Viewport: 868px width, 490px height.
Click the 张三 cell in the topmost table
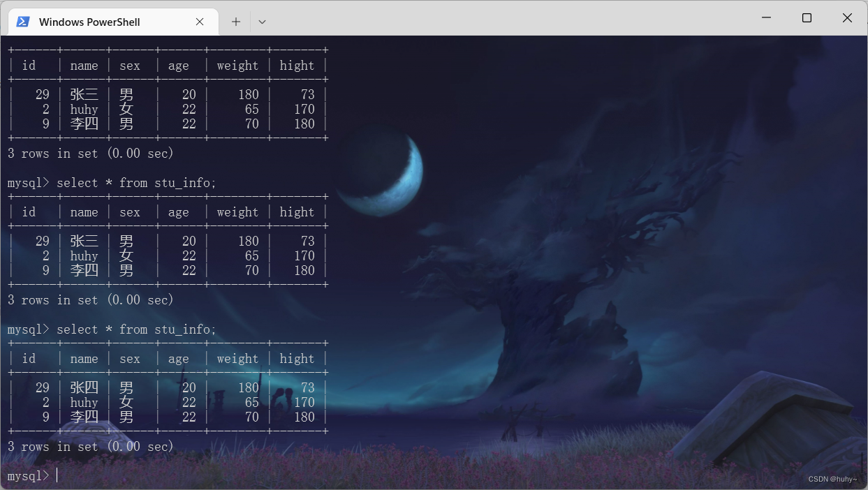[84, 94]
